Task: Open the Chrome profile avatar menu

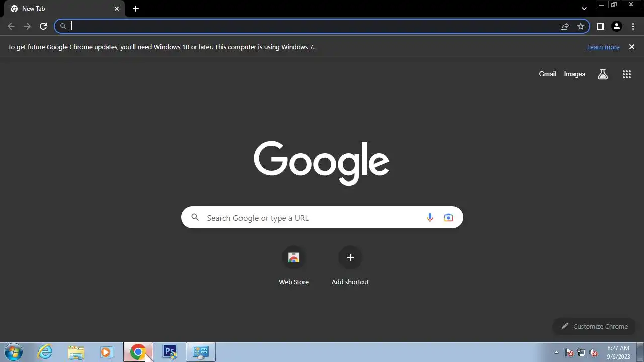Action: 617,26
